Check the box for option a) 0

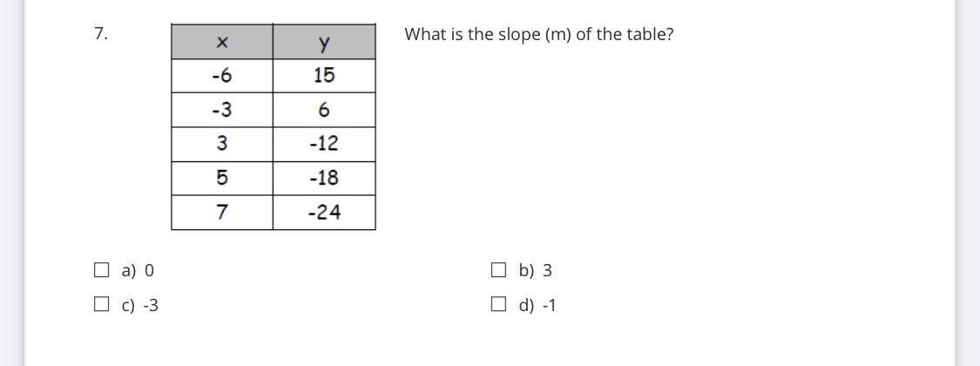pos(101,270)
